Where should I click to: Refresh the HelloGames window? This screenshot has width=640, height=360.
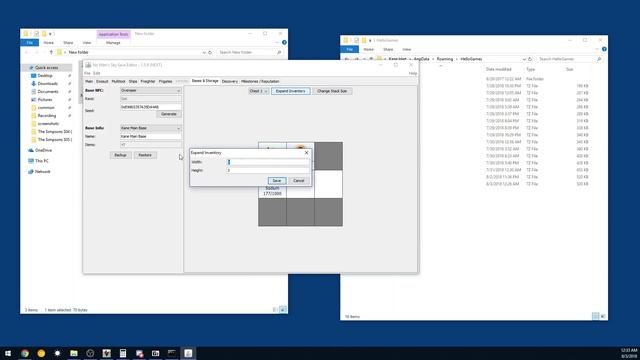tap(530, 59)
